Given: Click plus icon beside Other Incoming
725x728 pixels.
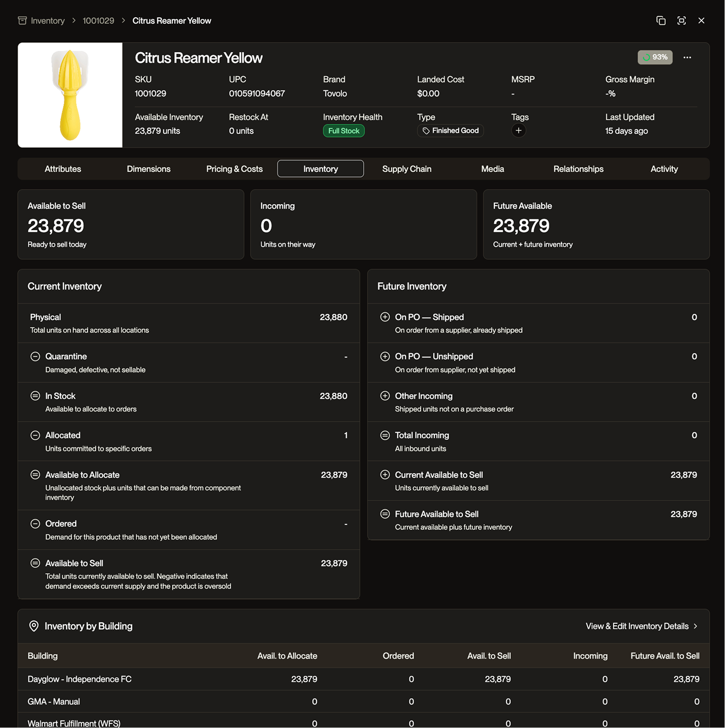Looking at the screenshot, I should click(x=385, y=396).
